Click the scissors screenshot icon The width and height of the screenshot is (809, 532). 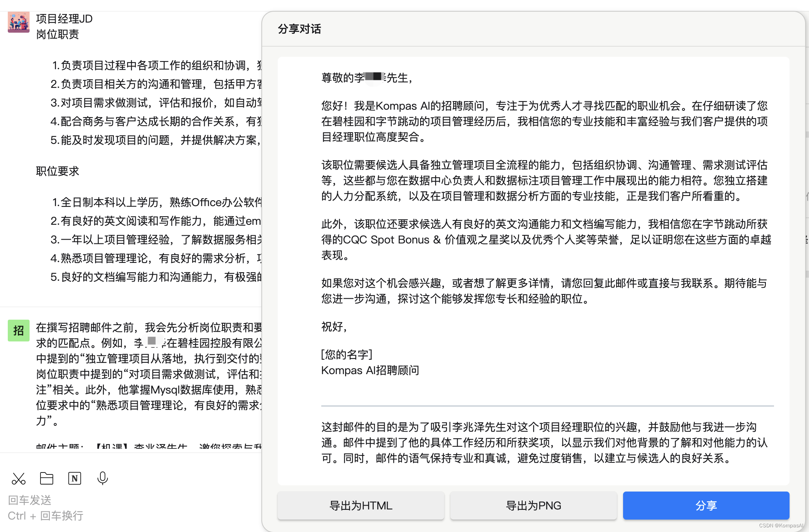pos(18,478)
